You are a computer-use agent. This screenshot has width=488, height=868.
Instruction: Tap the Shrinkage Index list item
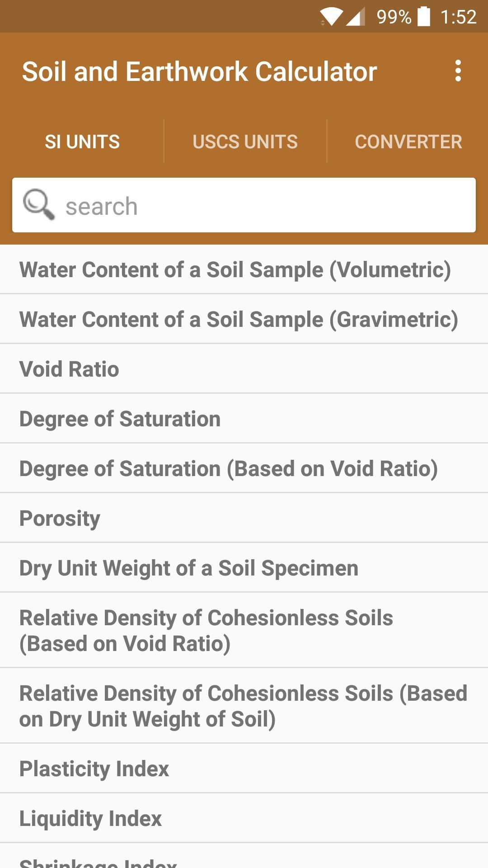tap(244, 856)
